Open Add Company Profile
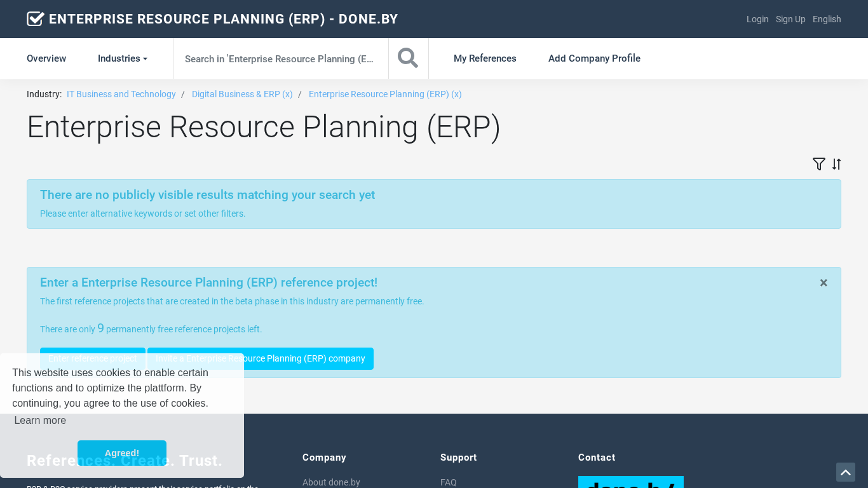The width and height of the screenshot is (868, 488). pyautogui.click(x=594, y=58)
